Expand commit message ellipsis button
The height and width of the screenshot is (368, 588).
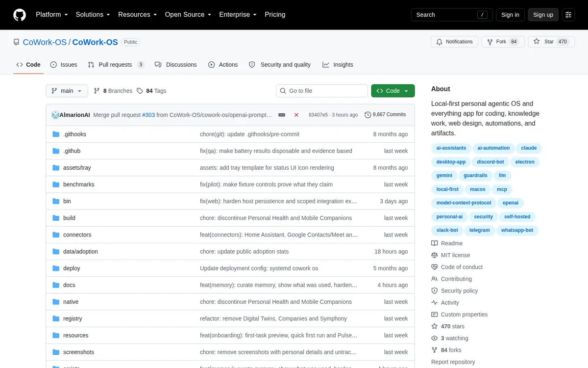click(282, 115)
